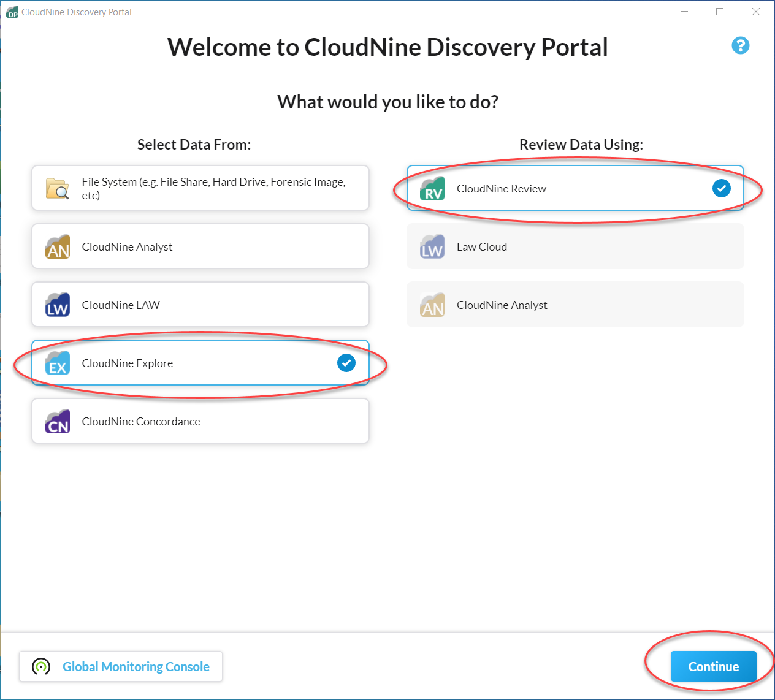Image resolution: width=775 pixels, height=700 pixels.
Task: Click the Global Monitoring Console target icon
Action: (40, 666)
